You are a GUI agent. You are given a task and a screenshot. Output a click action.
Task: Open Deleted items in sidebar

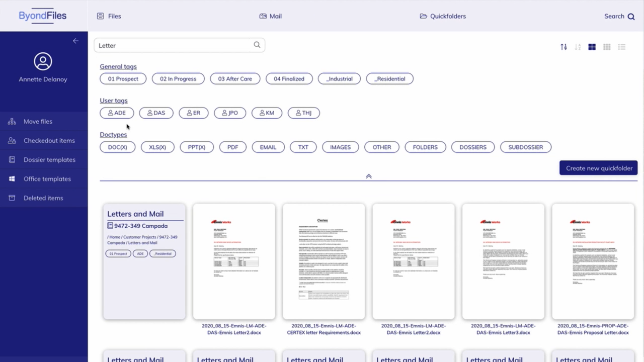tap(43, 198)
